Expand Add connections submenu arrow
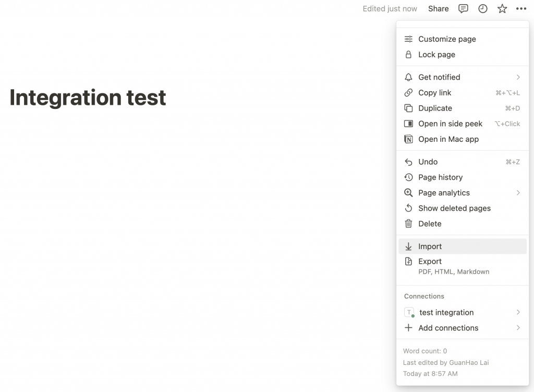The image size is (534, 392). coord(518,328)
